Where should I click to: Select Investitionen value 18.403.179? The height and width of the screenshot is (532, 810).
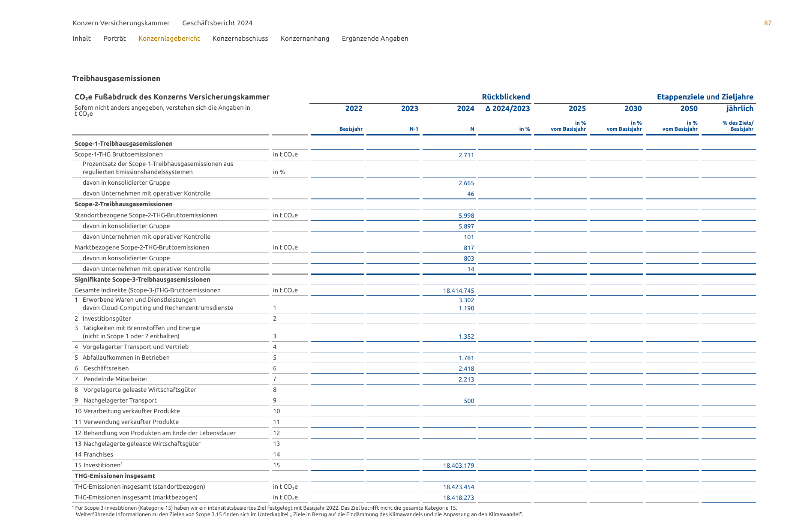click(459, 466)
